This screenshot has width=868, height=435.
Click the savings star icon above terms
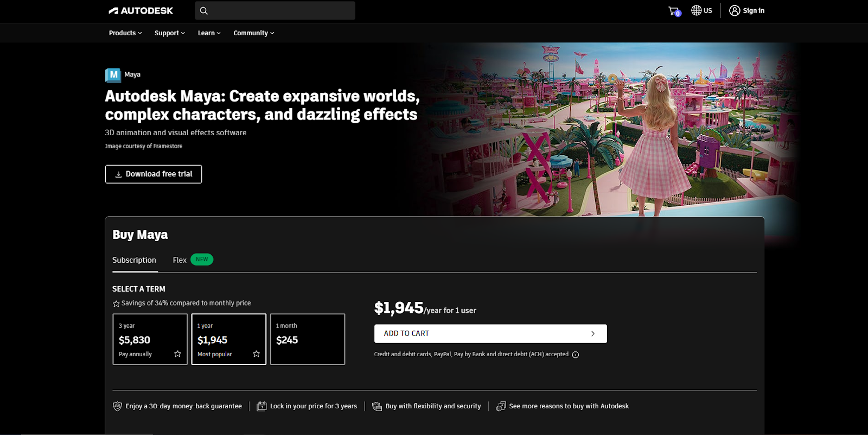pos(116,304)
